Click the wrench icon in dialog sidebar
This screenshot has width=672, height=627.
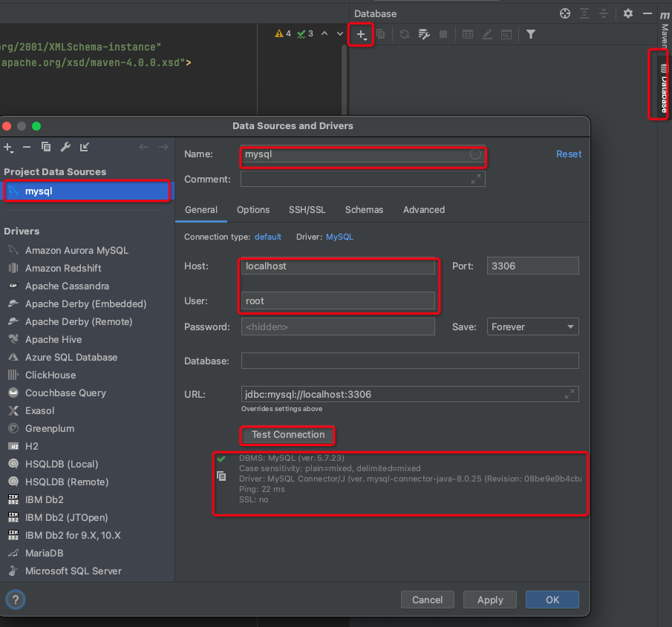pyautogui.click(x=65, y=147)
